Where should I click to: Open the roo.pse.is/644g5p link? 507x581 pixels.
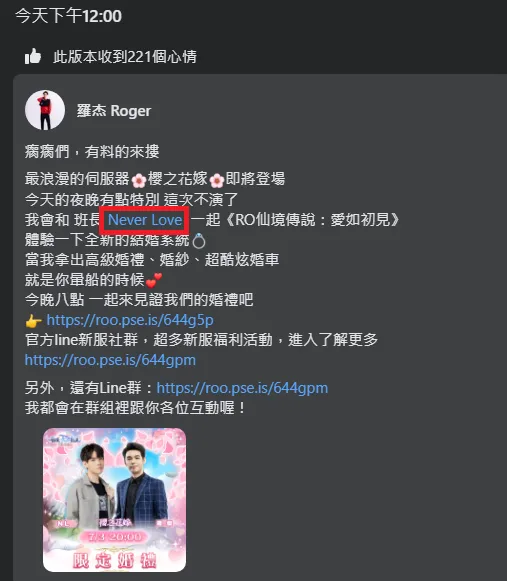(x=130, y=320)
